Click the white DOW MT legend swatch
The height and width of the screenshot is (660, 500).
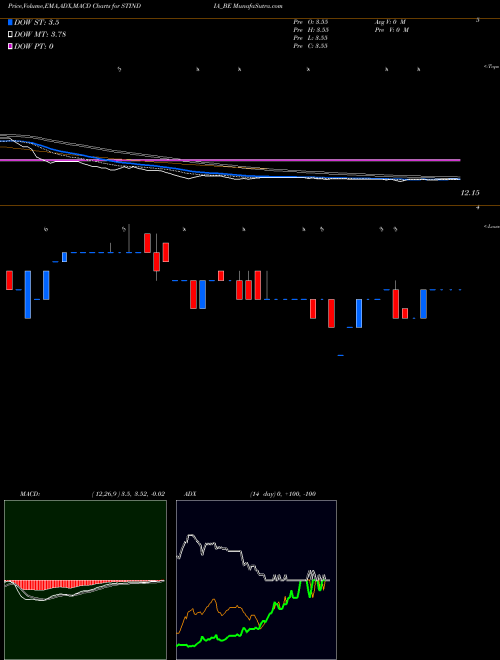point(10,35)
